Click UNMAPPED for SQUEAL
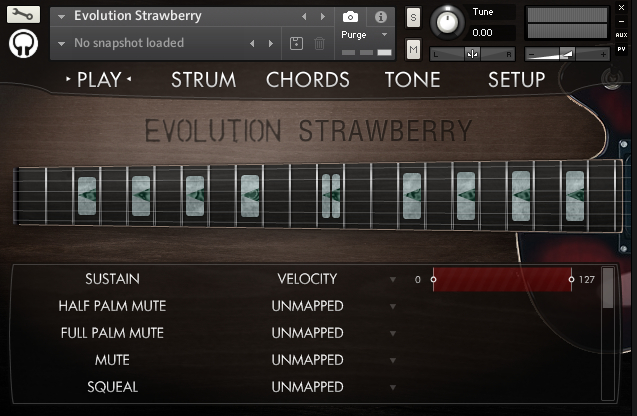 (308, 387)
